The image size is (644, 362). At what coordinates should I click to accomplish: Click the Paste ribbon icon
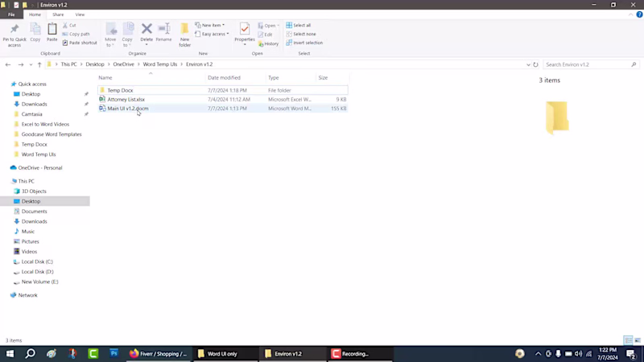click(52, 32)
